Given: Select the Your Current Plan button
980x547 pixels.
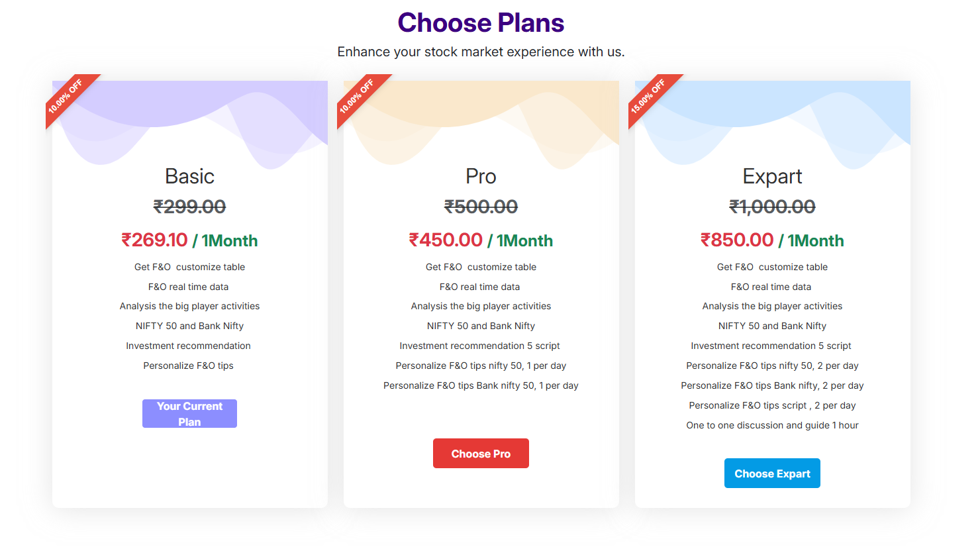Looking at the screenshot, I should coord(189,414).
